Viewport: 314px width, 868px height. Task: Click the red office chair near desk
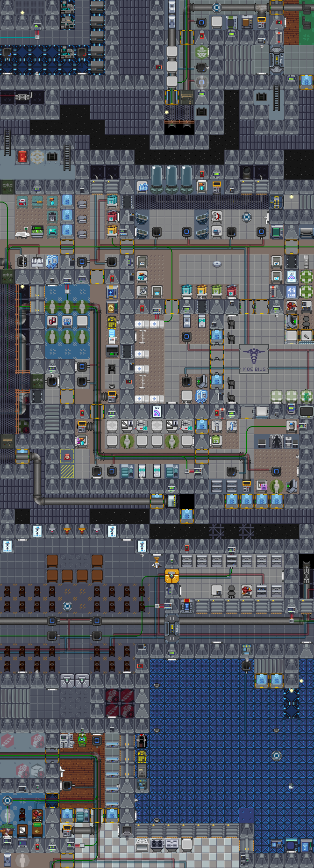247,591
